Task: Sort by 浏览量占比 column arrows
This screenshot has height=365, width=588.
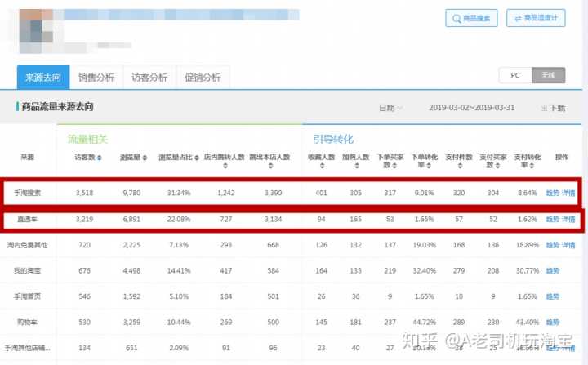Action: click(197, 158)
